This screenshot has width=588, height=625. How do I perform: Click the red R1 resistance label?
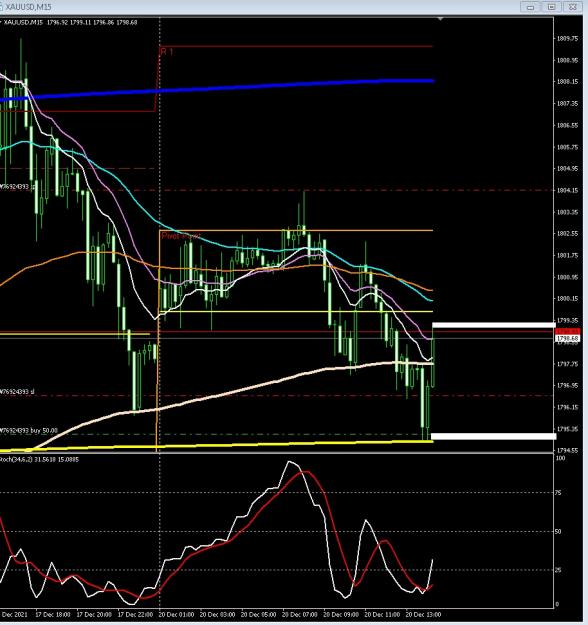pyautogui.click(x=166, y=51)
